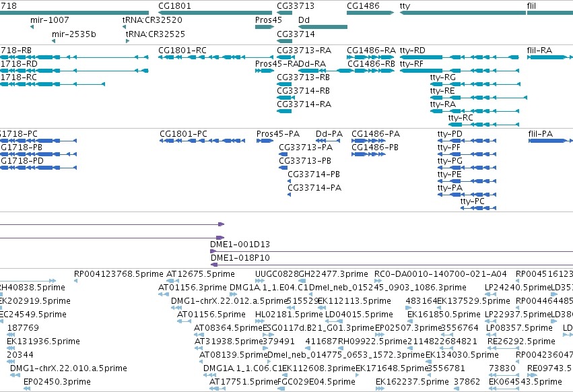This screenshot has width=573, height=392.
Task: Click protein tty-PE
Action: pos(467,181)
